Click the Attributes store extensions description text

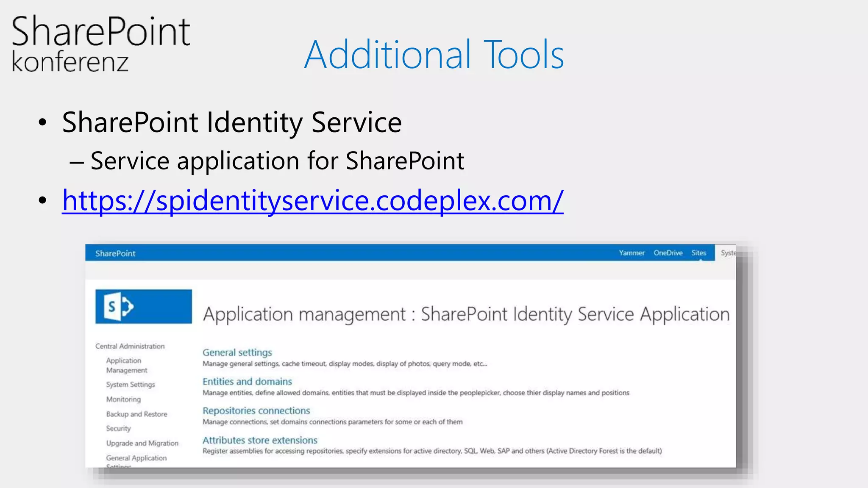[432, 451]
